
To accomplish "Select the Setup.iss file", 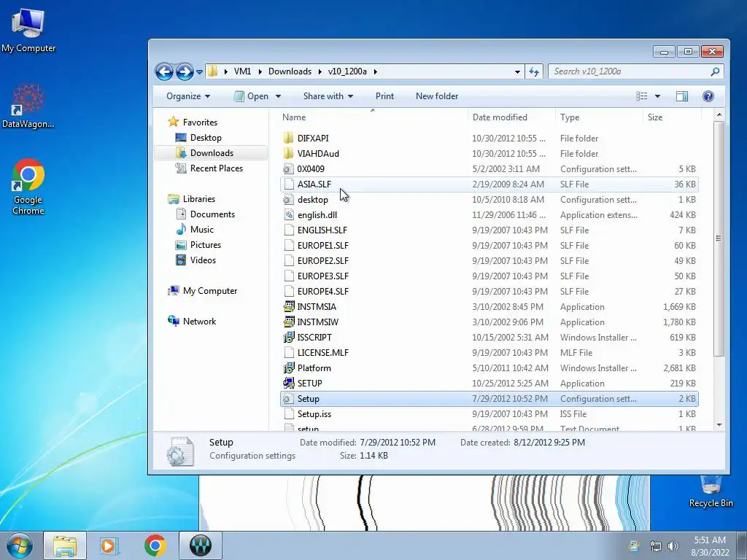I will click(489, 414).
